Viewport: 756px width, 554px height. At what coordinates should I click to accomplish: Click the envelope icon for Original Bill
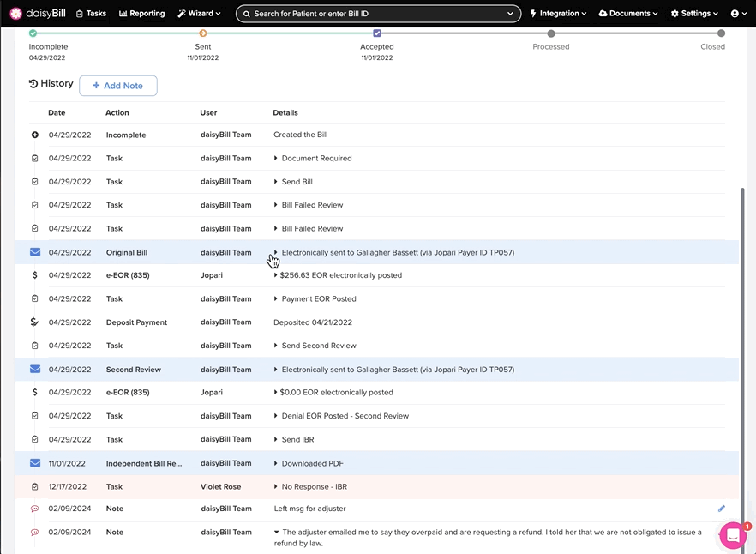[x=35, y=252]
